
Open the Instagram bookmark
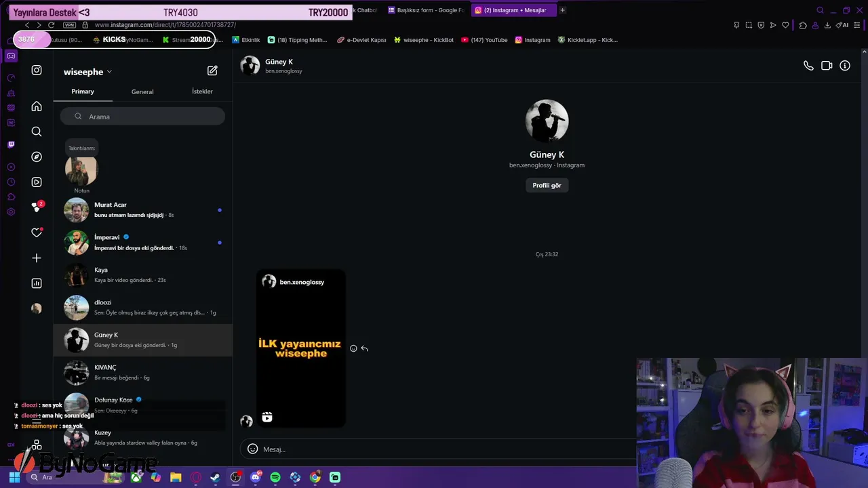pyautogui.click(x=532, y=40)
